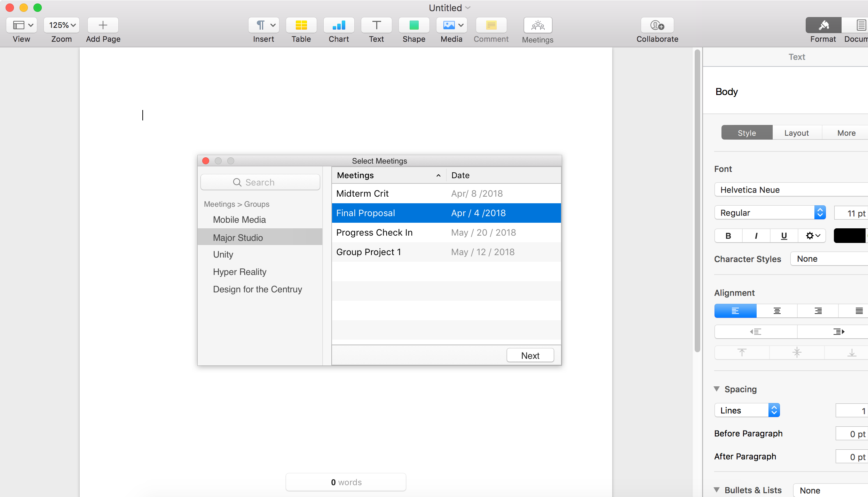Open the Format inspector brush icon
Screen dimensions: 868x497
[x=823, y=25]
